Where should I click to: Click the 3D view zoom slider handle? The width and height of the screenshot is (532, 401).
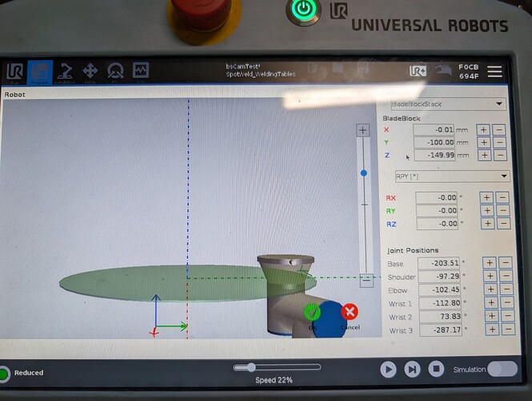coord(364,173)
